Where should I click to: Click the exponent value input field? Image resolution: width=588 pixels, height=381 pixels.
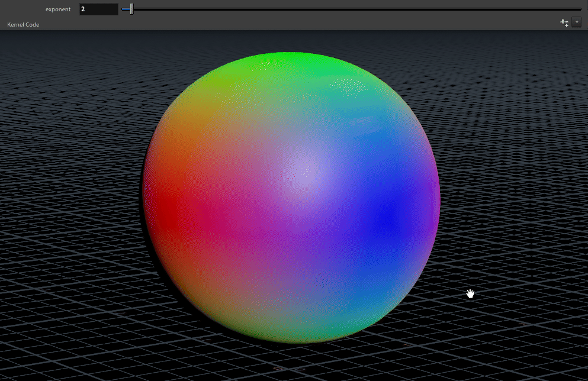tap(98, 9)
